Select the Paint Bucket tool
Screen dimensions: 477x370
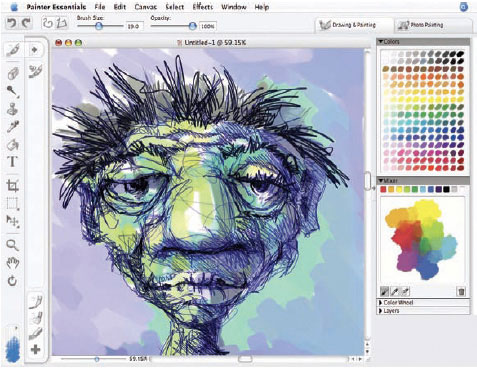click(x=13, y=145)
